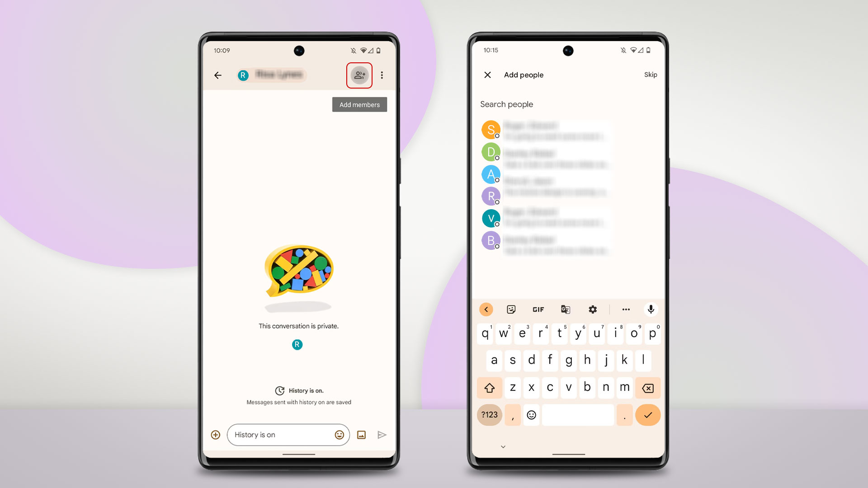Tap the back arrow on left phone
This screenshot has height=488, width=868.
[x=219, y=75]
